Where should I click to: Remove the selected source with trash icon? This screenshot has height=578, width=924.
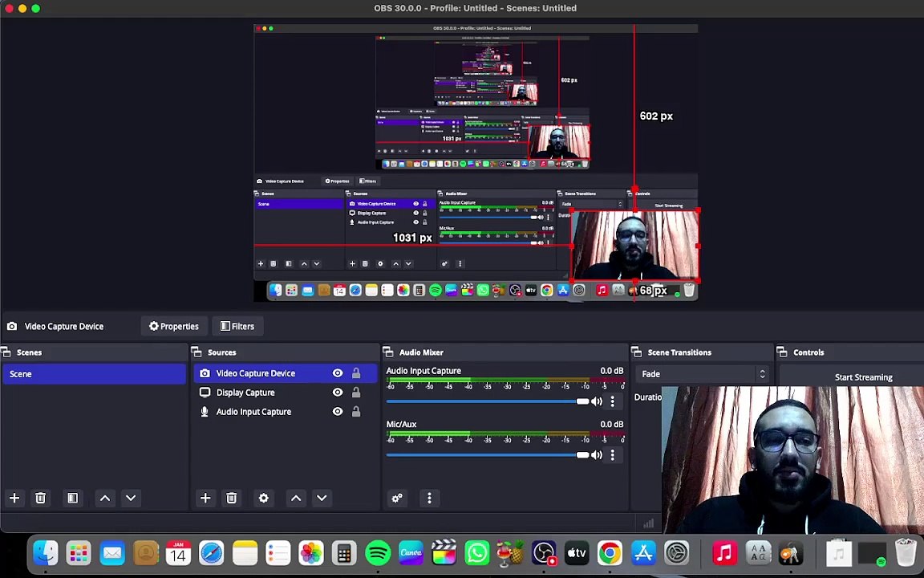pyautogui.click(x=232, y=499)
